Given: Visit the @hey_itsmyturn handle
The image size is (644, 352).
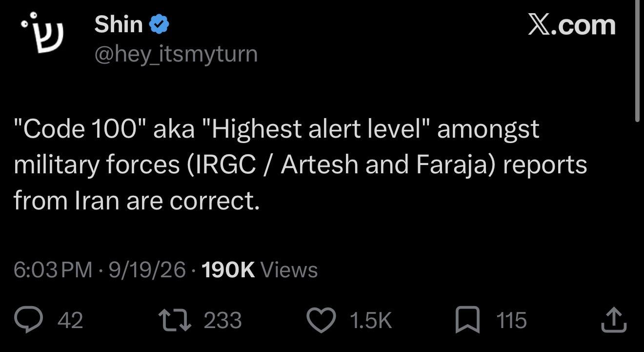Looking at the screenshot, I should point(176,54).
